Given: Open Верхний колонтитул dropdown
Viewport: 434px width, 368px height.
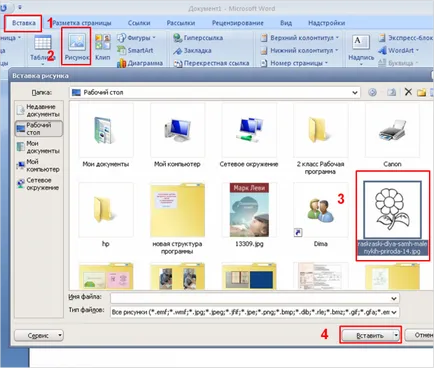Looking at the screenshot, I should [x=300, y=38].
